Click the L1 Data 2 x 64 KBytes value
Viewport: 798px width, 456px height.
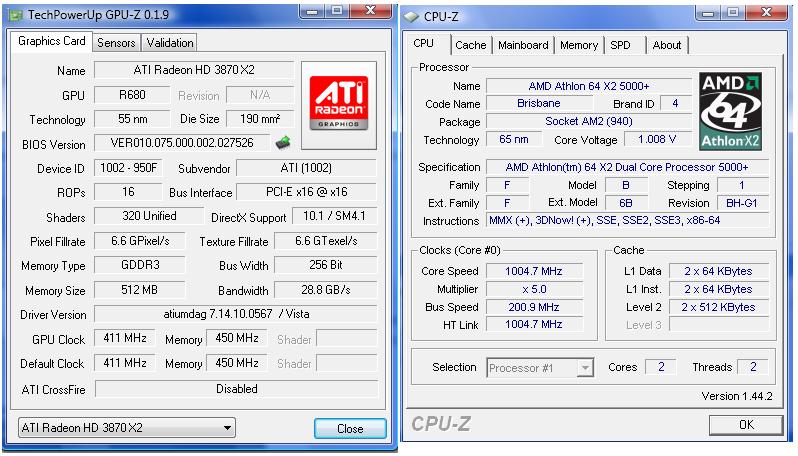(718, 271)
